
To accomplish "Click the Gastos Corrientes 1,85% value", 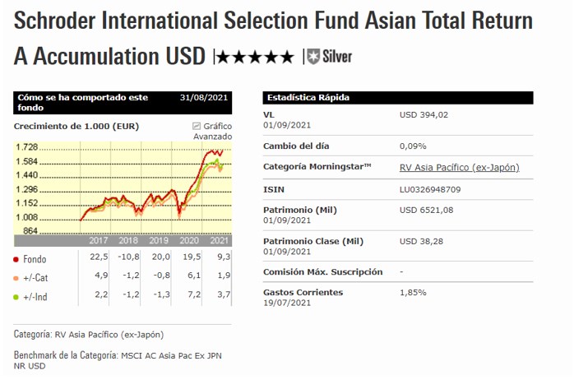I will click(x=413, y=292).
